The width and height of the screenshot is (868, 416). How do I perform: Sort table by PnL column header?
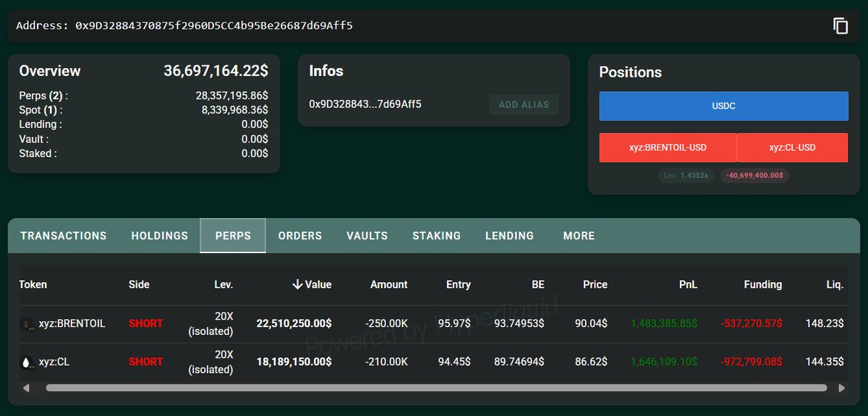[x=687, y=284]
